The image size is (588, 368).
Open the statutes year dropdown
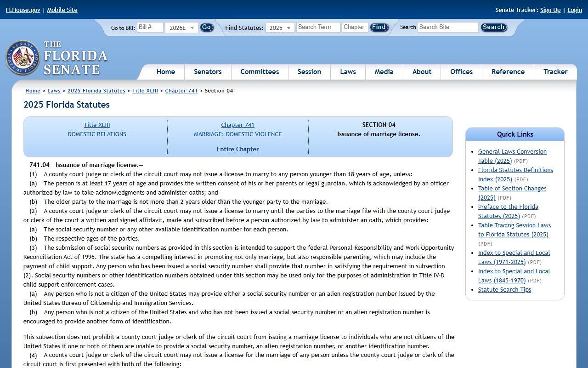(280, 28)
